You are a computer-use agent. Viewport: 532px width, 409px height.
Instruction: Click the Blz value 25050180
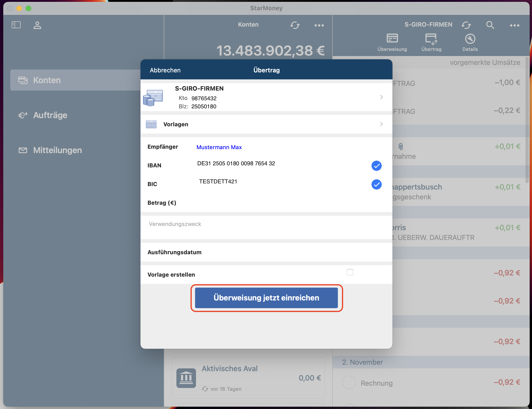(x=204, y=106)
